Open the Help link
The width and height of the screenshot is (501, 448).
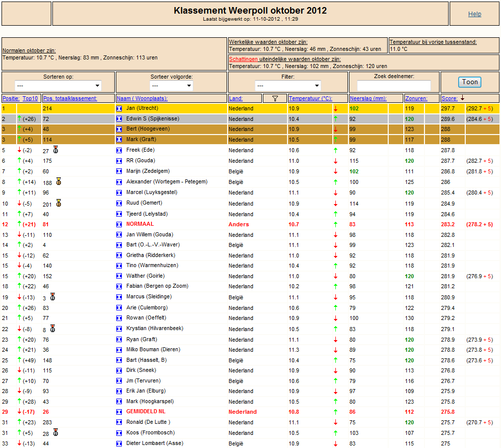(x=474, y=14)
